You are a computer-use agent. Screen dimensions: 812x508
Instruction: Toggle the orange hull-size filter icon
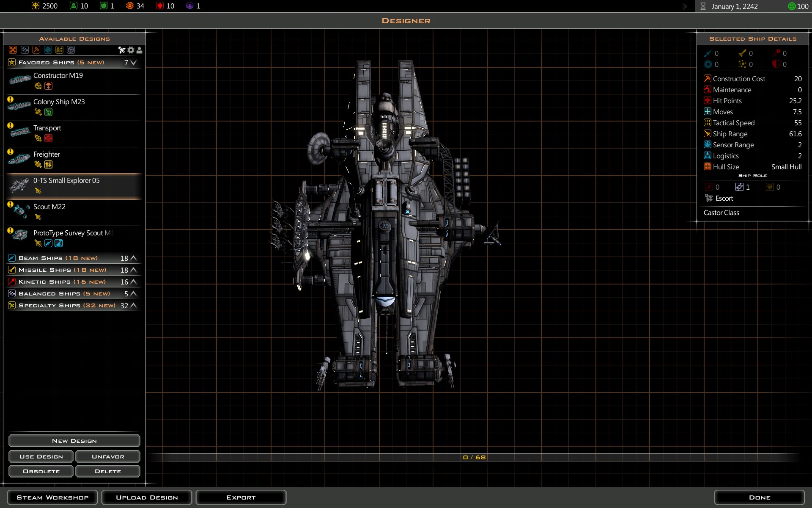(x=13, y=50)
